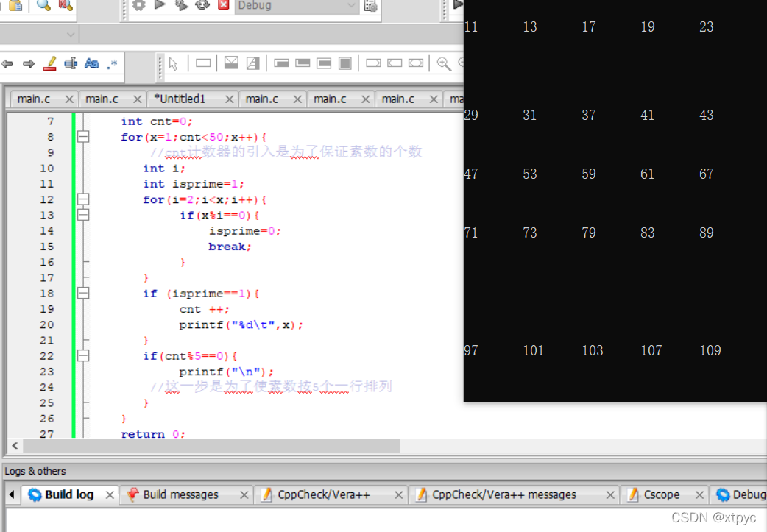Abort the build with the red X icon
This screenshot has height=532, width=767.
click(x=224, y=5)
